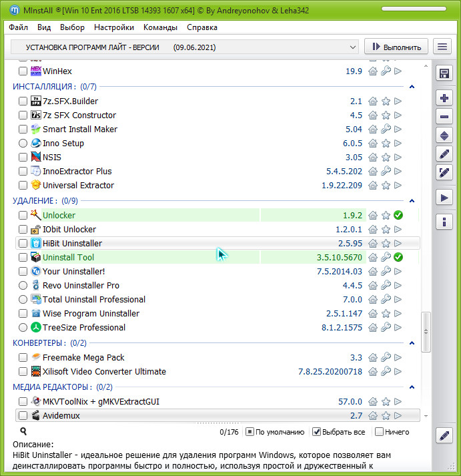Open the Настройки menu

(114, 27)
